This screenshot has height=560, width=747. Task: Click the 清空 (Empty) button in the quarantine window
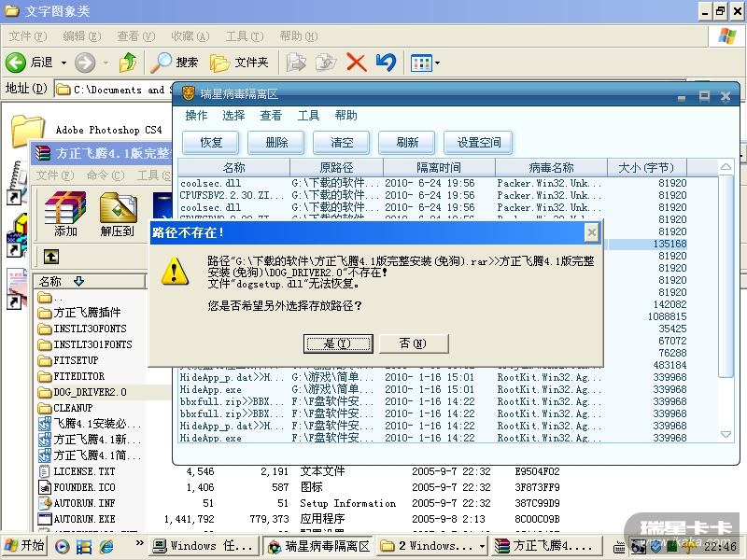tap(342, 143)
